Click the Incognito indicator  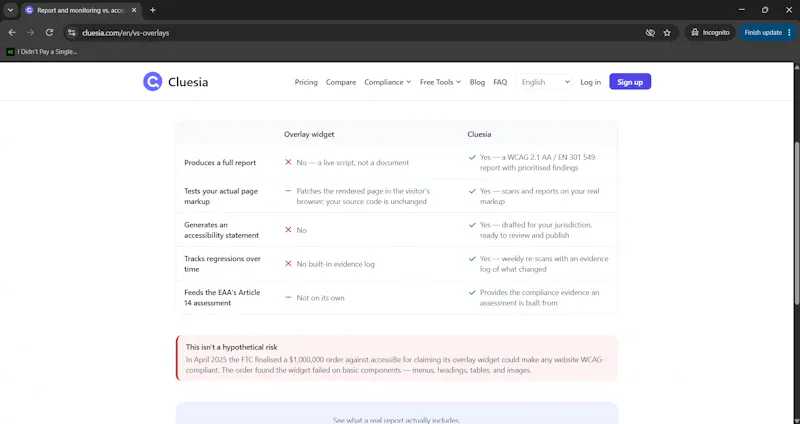[710, 33]
